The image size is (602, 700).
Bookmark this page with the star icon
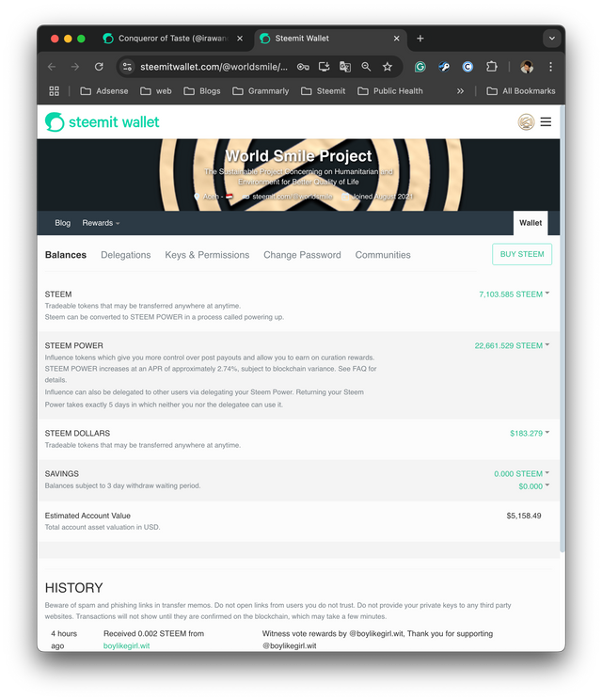click(387, 67)
